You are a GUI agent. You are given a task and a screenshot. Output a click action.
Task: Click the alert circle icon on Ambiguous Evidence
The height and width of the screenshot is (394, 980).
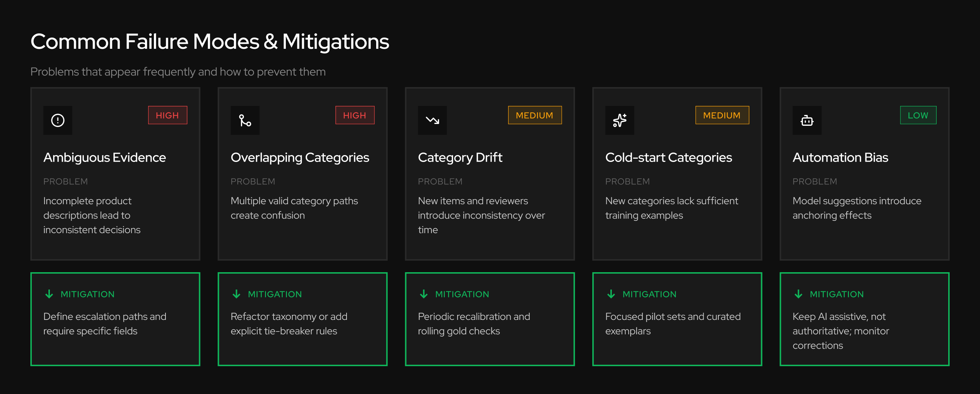(x=58, y=120)
